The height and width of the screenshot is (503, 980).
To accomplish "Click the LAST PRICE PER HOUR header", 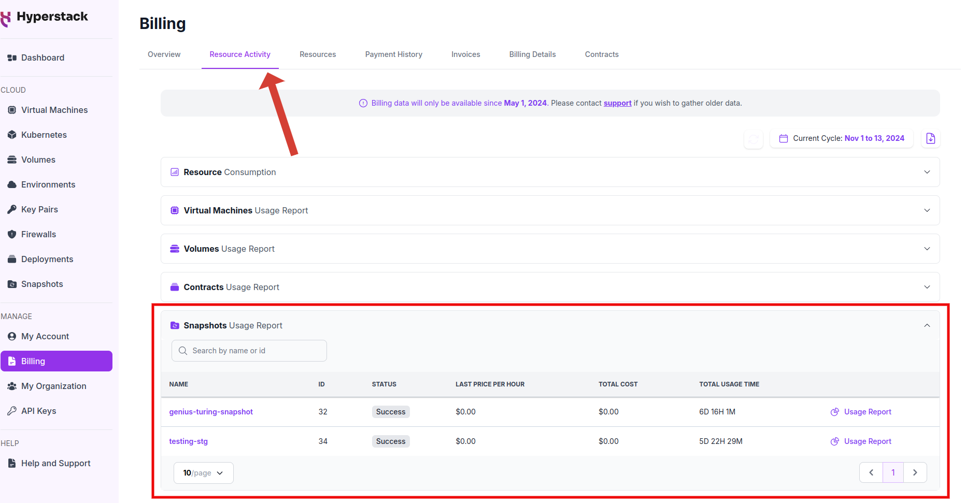I will click(490, 384).
